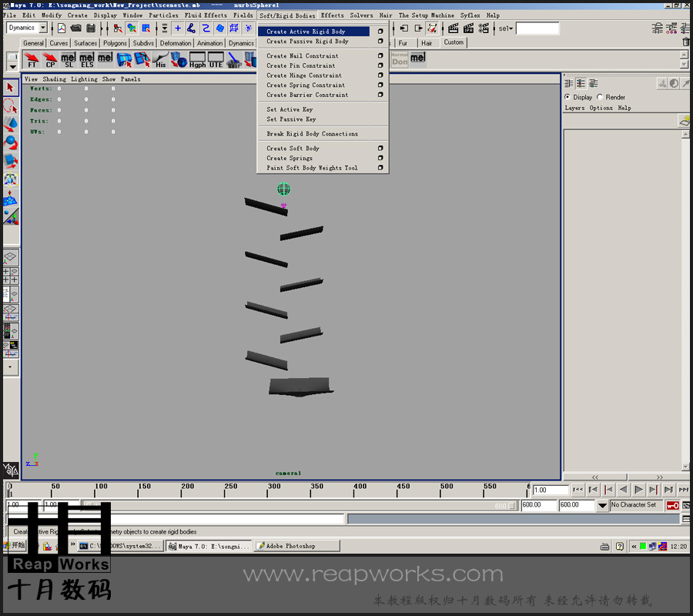Click the CP shelf icon
Image resolution: width=693 pixels, height=616 pixels.
point(50,59)
